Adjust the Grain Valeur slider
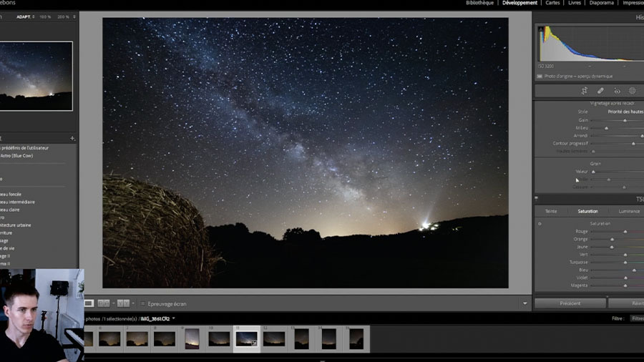Screen dimensions: 644x362 pyautogui.click(x=593, y=172)
